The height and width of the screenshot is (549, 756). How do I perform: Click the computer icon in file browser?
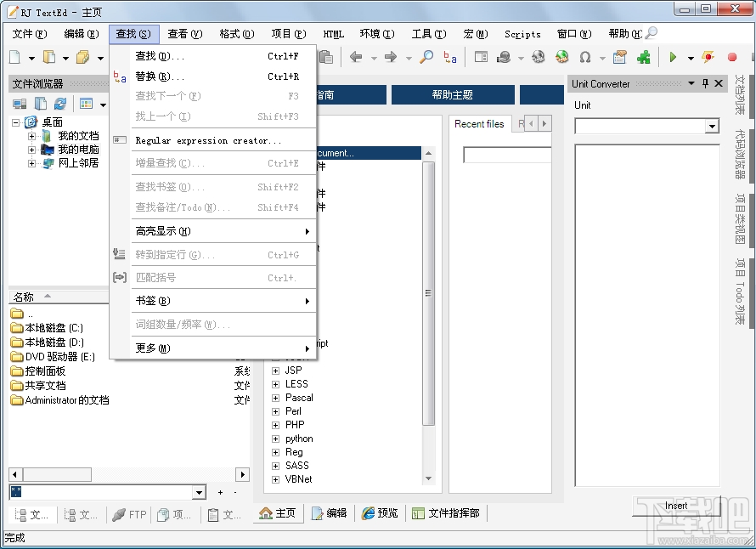click(x=20, y=104)
